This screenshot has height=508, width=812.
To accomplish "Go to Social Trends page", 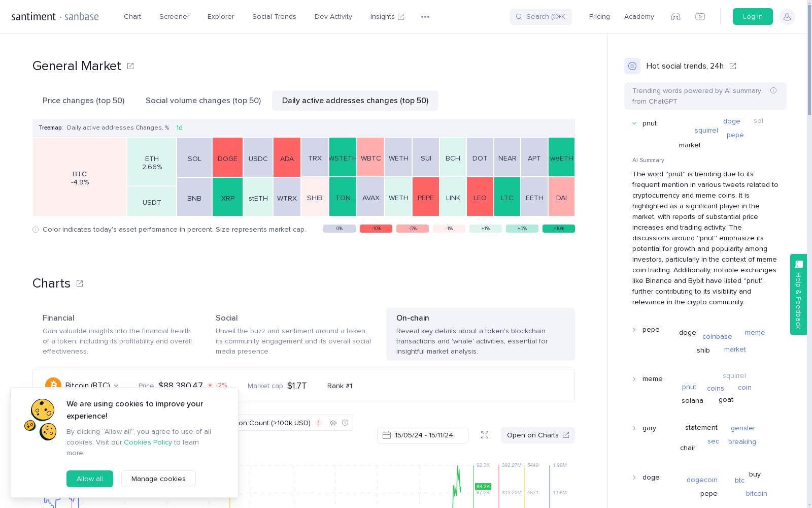I will click(274, 17).
